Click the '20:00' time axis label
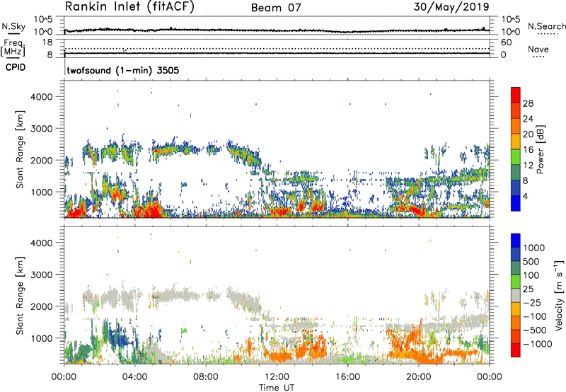 [419, 376]
